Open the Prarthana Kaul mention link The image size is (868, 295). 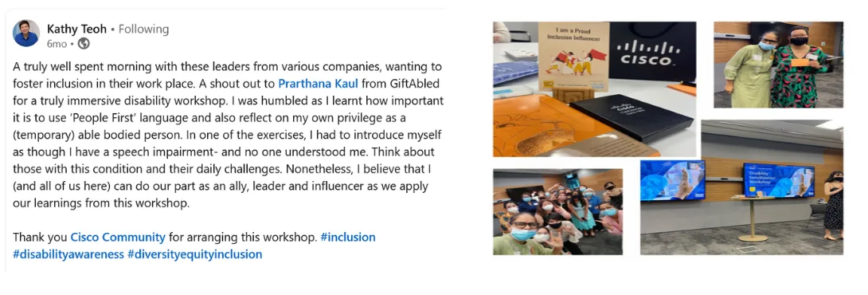pyautogui.click(x=313, y=85)
